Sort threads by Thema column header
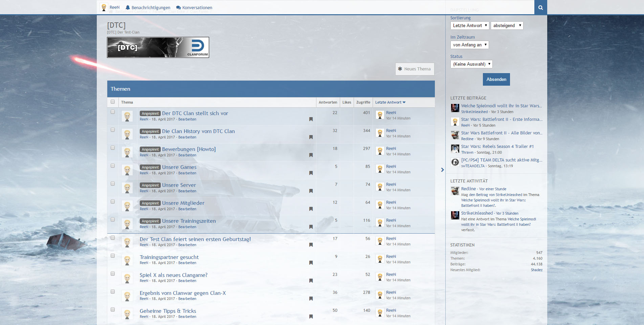 pyautogui.click(x=127, y=102)
